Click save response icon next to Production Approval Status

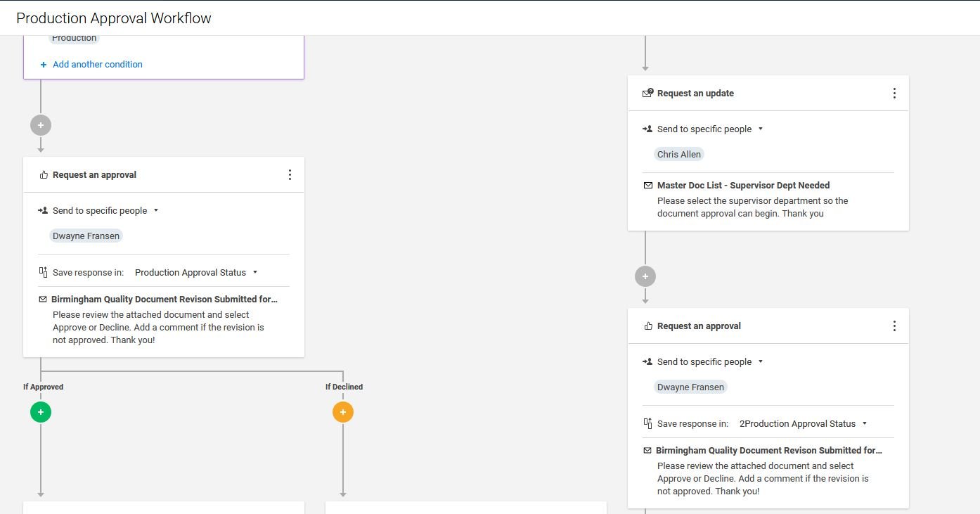[x=43, y=272]
